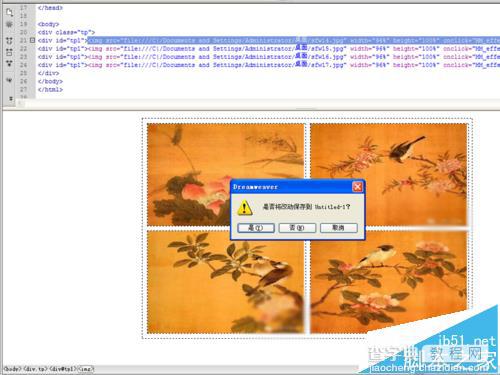
Task: Click the coding toolbar overflow arrows
Action: [11, 99]
